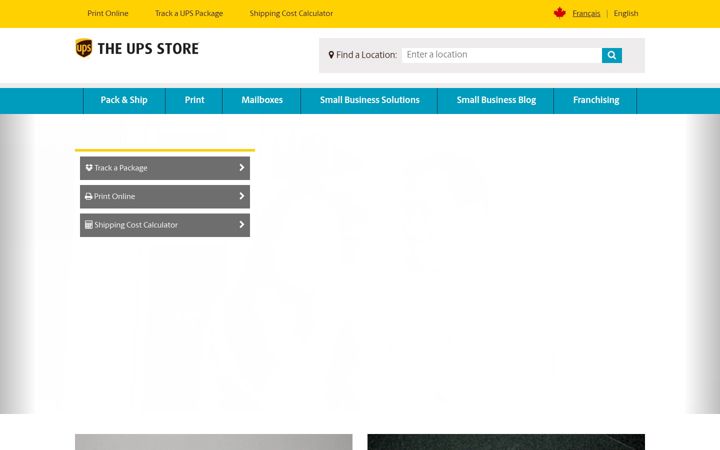Click the chevron on gray Print Online button
This screenshot has width=720, height=450.
tap(242, 196)
